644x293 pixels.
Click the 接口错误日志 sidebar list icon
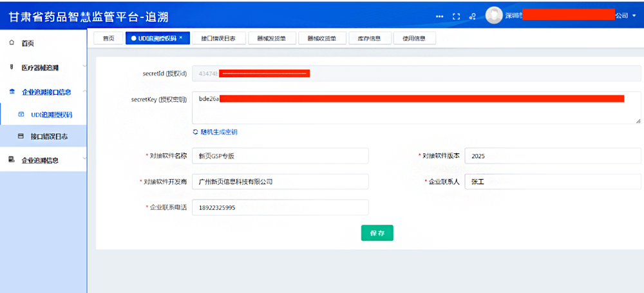click(x=21, y=137)
